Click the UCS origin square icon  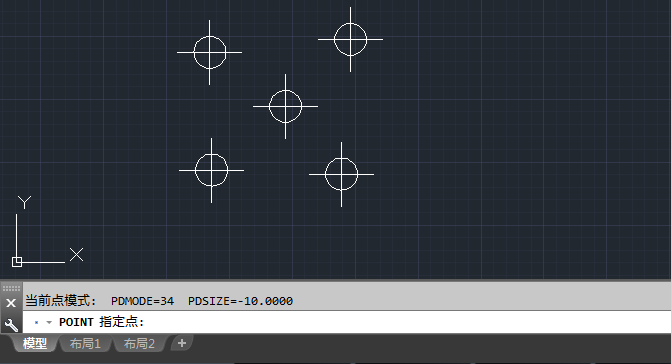click(x=17, y=262)
